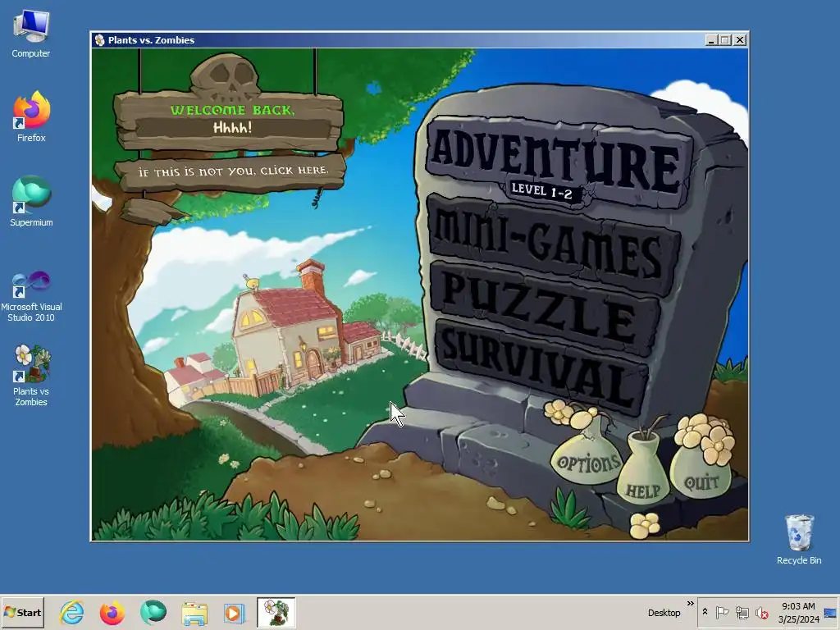Launch Supermium from the taskbar

click(x=153, y=612)
